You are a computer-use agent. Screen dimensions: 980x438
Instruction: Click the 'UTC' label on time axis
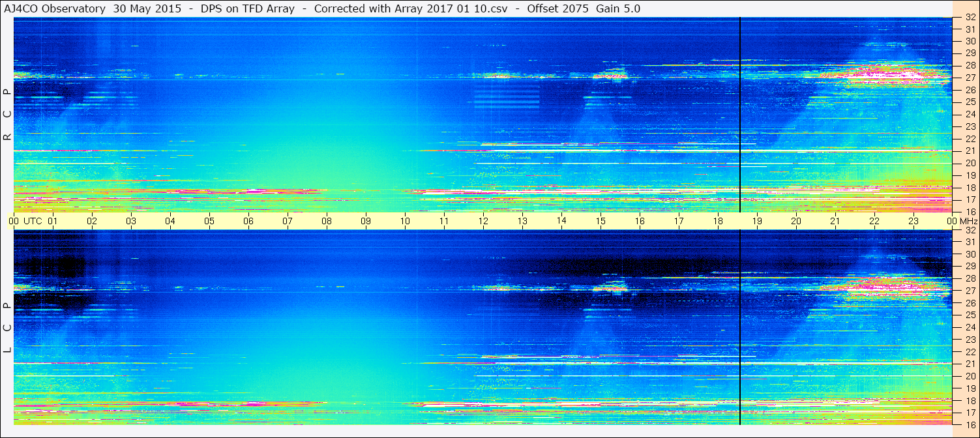(x=33, y=221)
